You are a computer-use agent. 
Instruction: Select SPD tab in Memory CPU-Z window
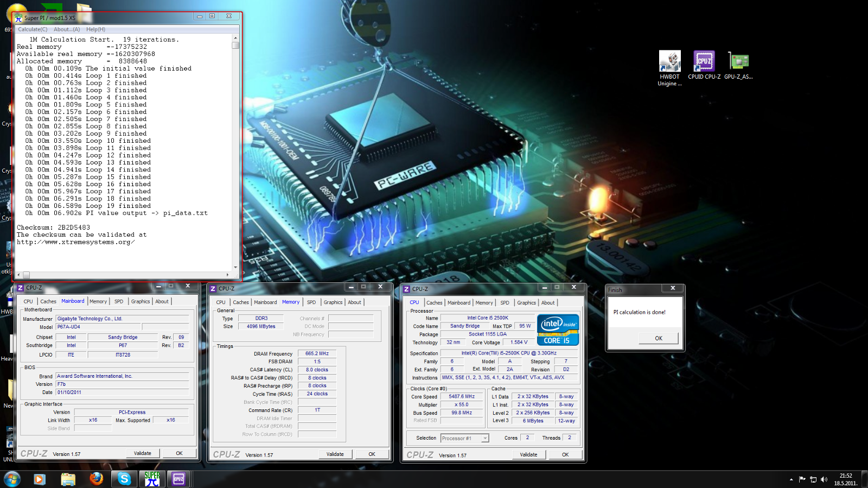(311, 302)
